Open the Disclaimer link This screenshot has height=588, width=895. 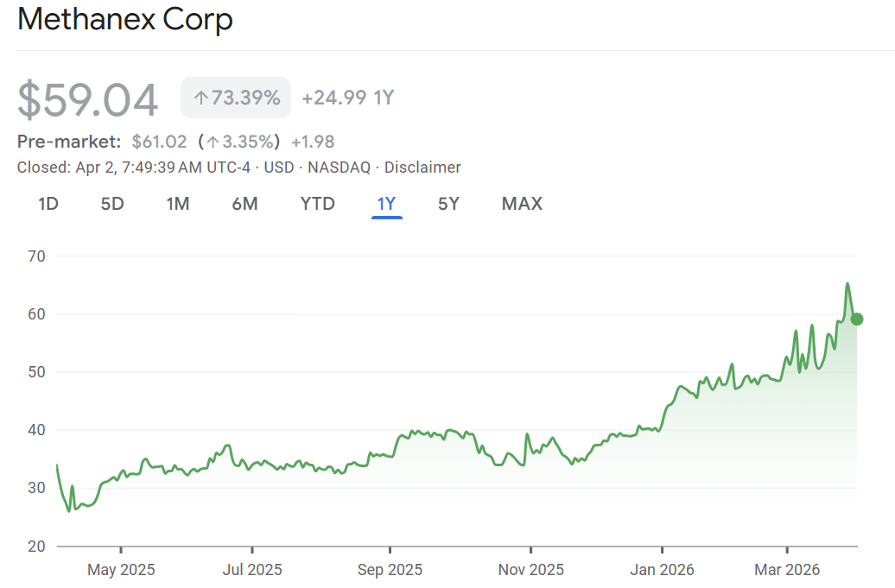point(422,168)
